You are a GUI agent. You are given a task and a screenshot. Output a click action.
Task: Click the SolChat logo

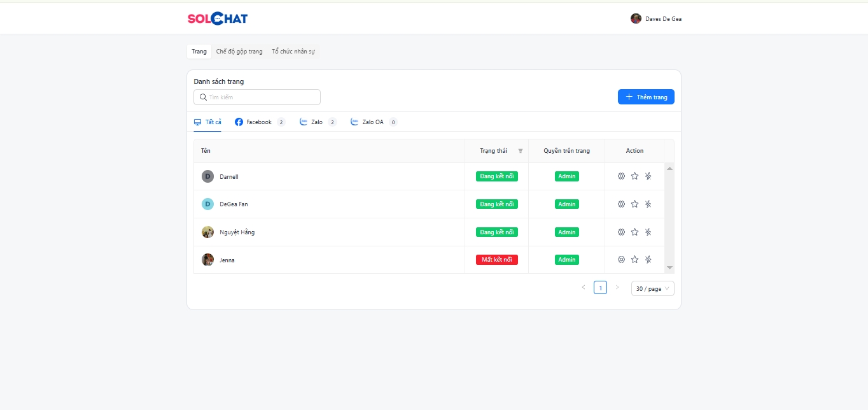[x=217, y=18]
